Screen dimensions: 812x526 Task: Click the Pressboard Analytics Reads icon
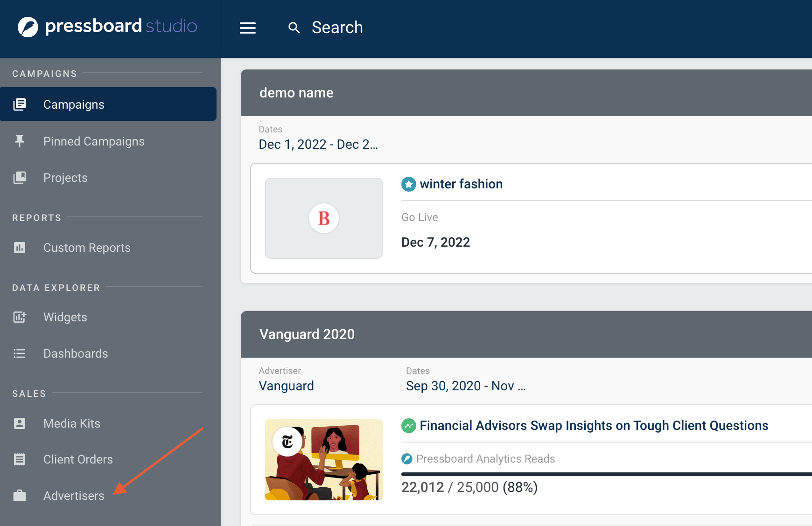pos(407,459)
